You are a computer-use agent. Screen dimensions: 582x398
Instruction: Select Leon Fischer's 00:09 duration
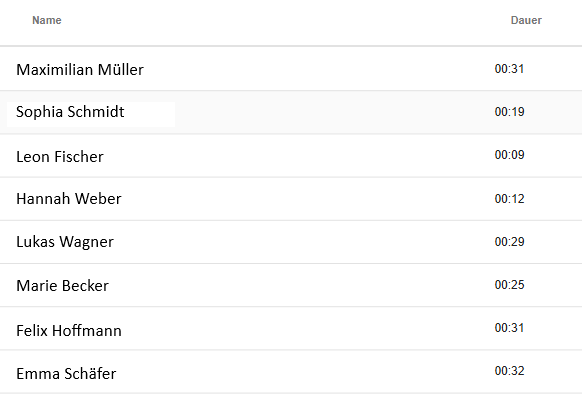point(509,154)
